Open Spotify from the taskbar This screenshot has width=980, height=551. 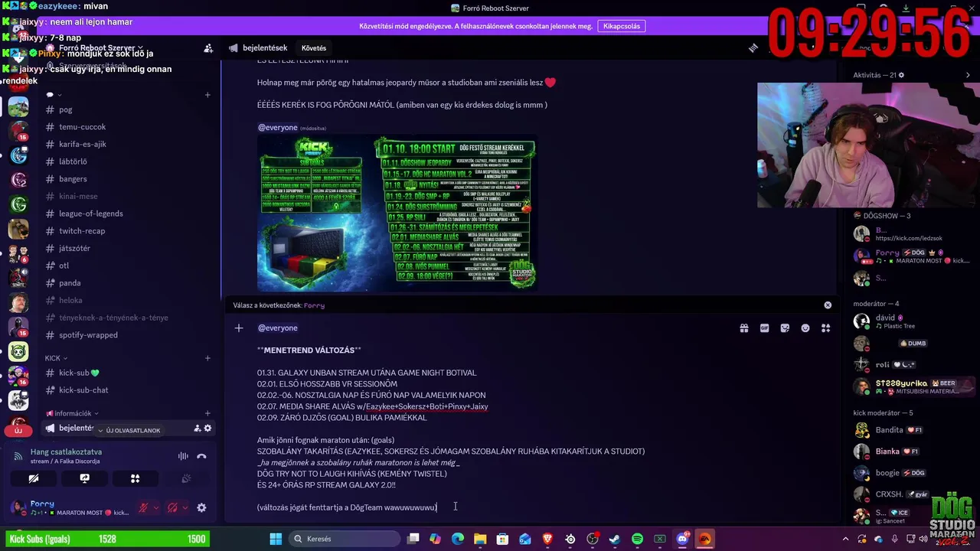(637, 539)
